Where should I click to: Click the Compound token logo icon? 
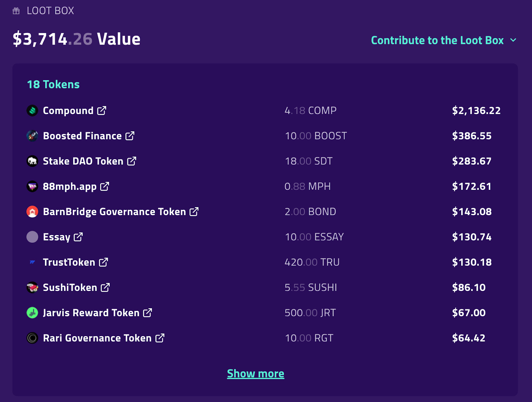pyautogui.click(x=32, y=110)
